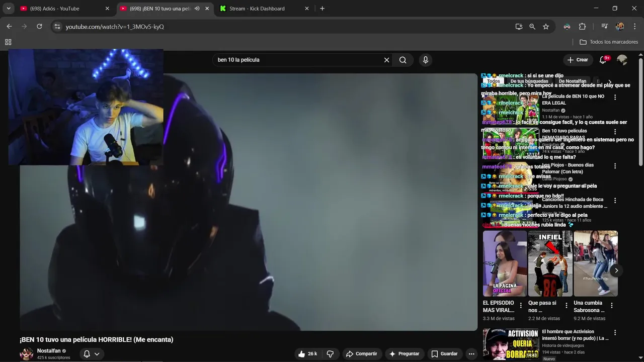
Task: Show next Shorts with the arrow
Action: pyautogui.click(x=616, y=270)
